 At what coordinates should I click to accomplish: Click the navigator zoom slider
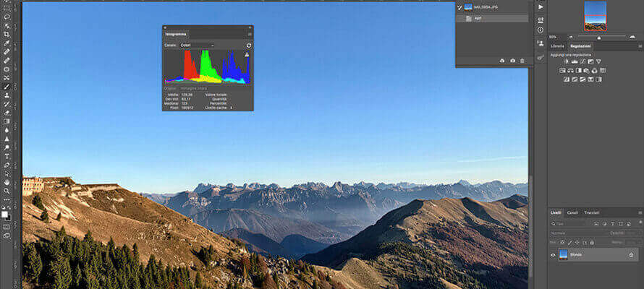point(598,36)
